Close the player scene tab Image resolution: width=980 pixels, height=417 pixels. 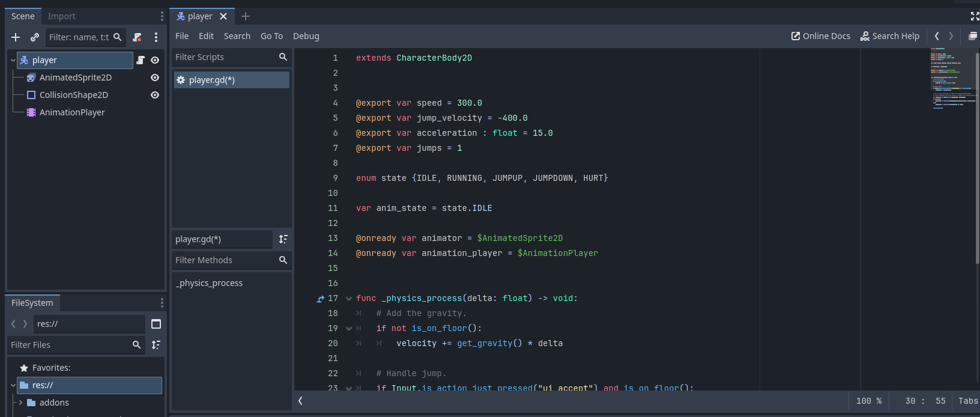click(223, 16)
